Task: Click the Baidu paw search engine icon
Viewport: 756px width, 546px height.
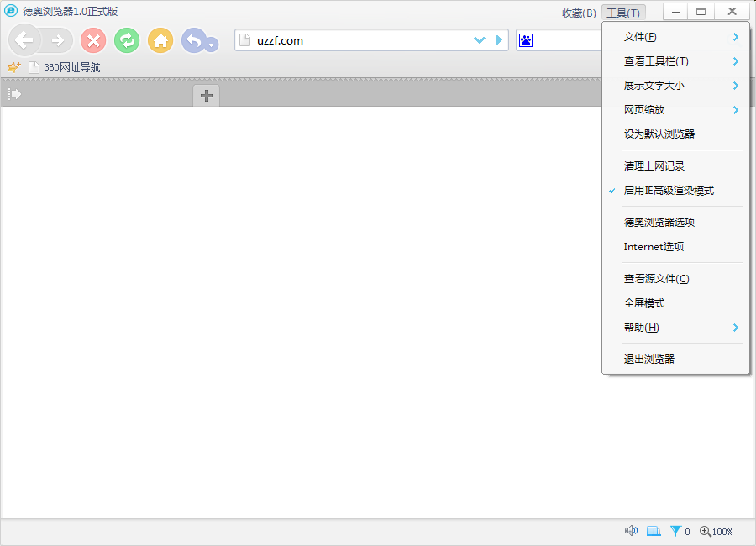Action: (x=526, y=40)
